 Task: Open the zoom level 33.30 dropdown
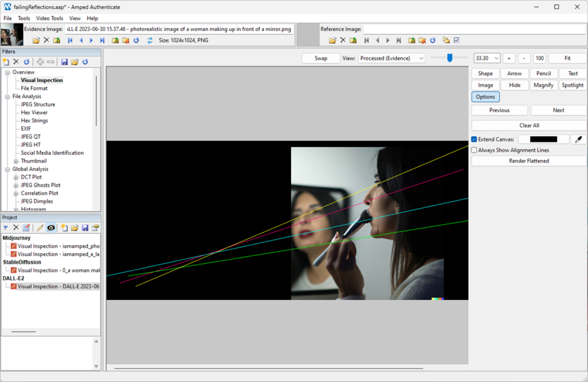point(487,58)
